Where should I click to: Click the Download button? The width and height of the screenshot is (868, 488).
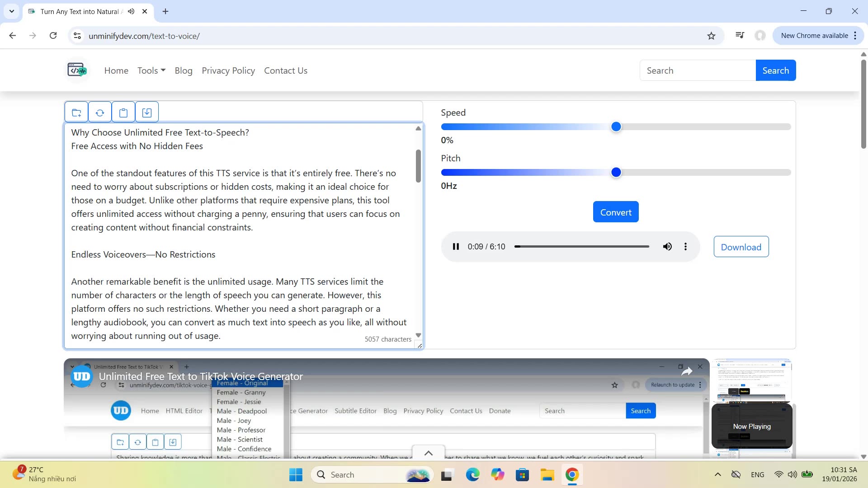click(x=741, y=247)
